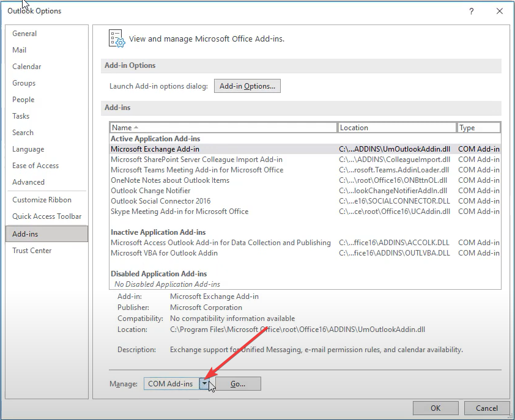Select Microsoft Access Outlook Add-in row
Viewport: 515px width, 420px height.
(305, 243)
